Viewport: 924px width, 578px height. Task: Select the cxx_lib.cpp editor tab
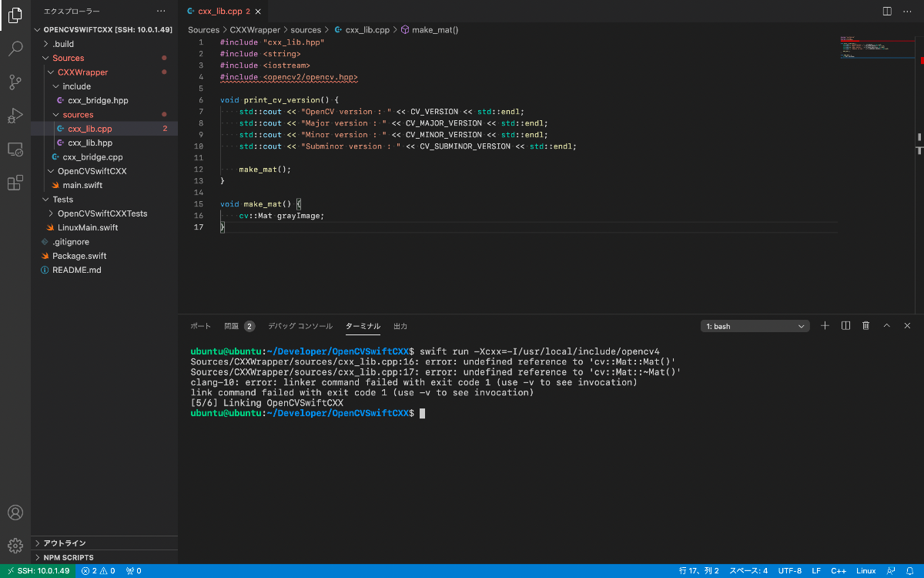click(x=224, y=12)
